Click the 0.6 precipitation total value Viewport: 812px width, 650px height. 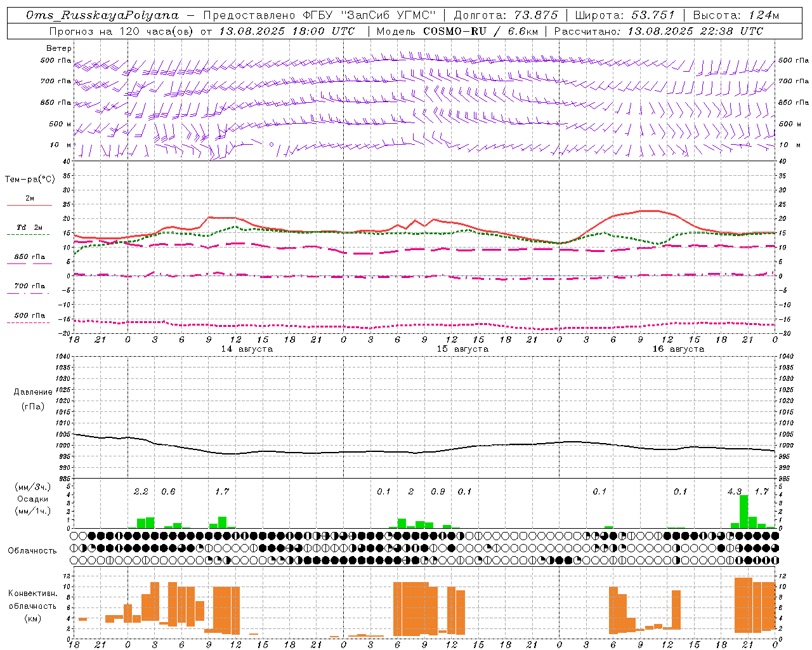point(168,491)
